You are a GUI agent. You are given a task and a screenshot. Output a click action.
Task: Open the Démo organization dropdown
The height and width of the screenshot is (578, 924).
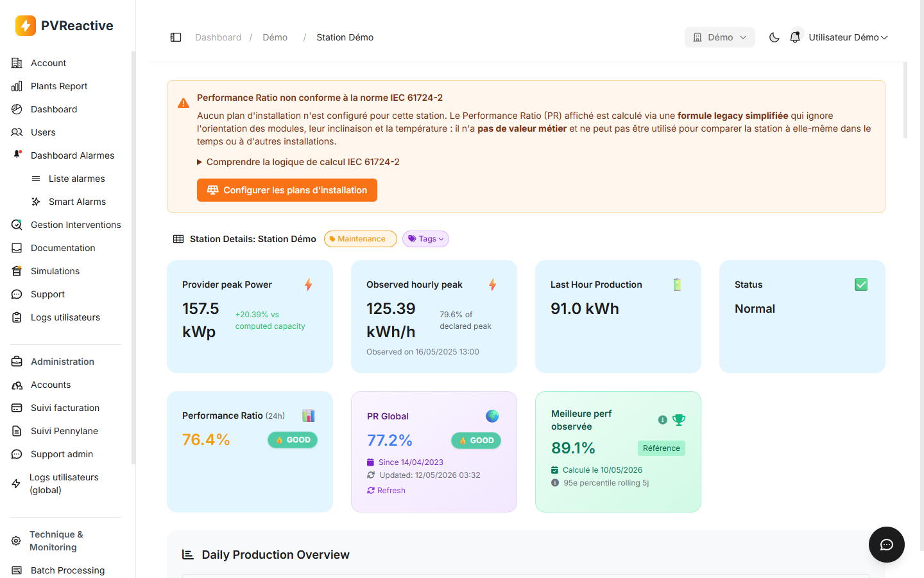pos(720,37)
